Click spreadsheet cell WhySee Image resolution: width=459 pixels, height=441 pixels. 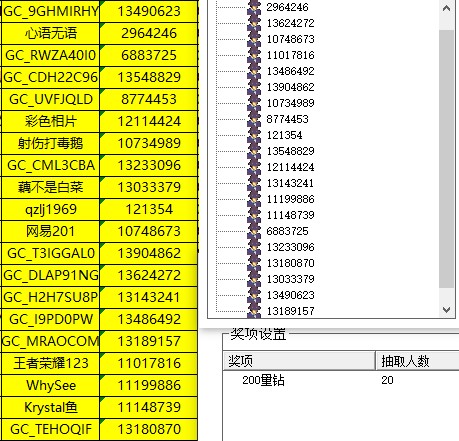50,385
